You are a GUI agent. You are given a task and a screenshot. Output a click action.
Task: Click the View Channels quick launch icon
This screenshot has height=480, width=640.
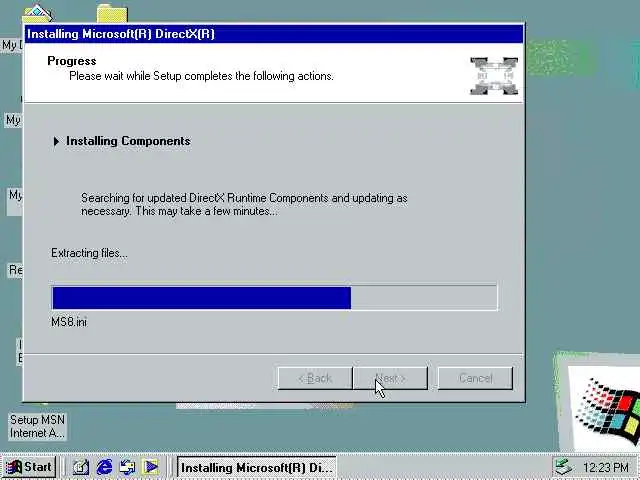tap(151, 467)
